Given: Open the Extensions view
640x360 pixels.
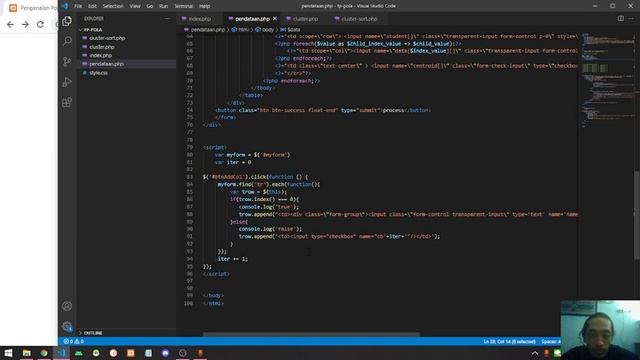Looking at the screenshot, I should (67, 102).
